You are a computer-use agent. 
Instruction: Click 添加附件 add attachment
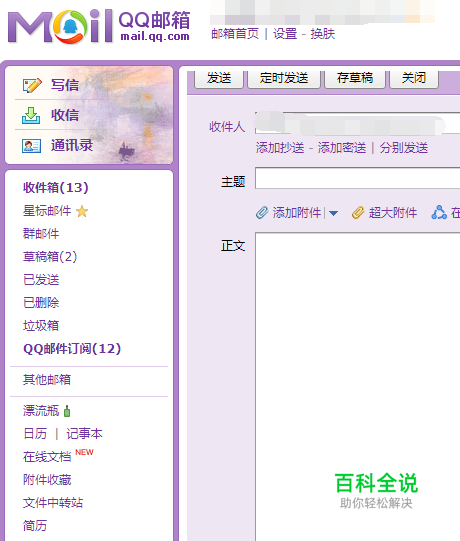point(297,213)
